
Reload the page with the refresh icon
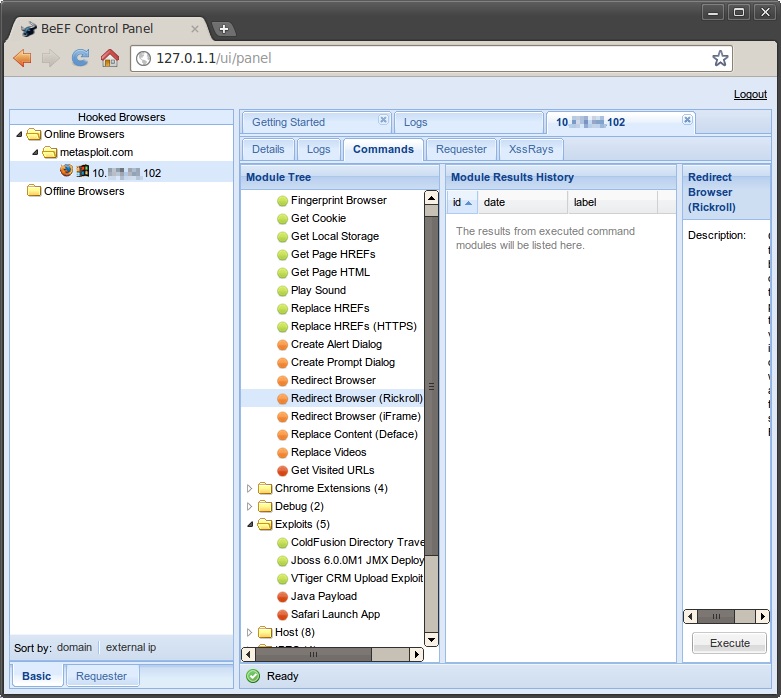click(x=80, y=58)
